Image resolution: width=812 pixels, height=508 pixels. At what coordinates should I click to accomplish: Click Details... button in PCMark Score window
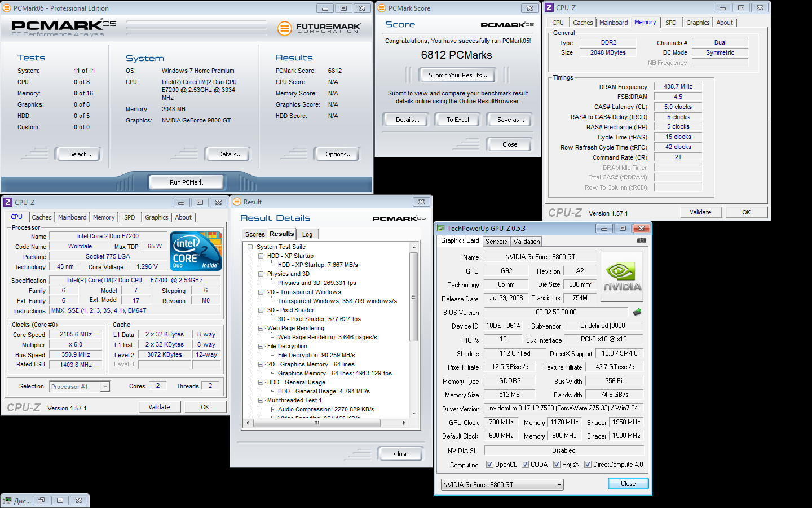coord(407,120)
